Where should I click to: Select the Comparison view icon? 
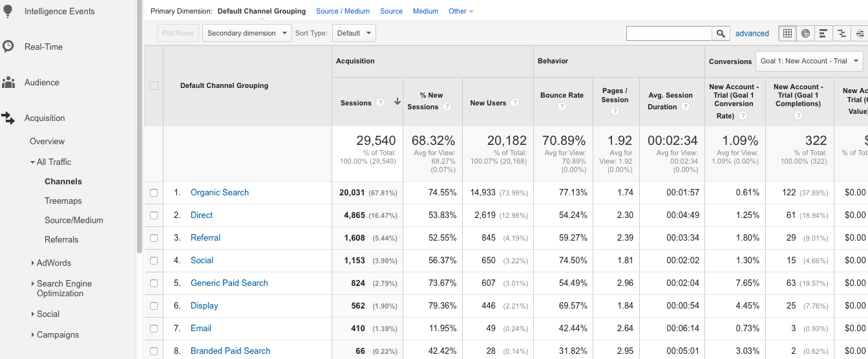pos(842,34)
